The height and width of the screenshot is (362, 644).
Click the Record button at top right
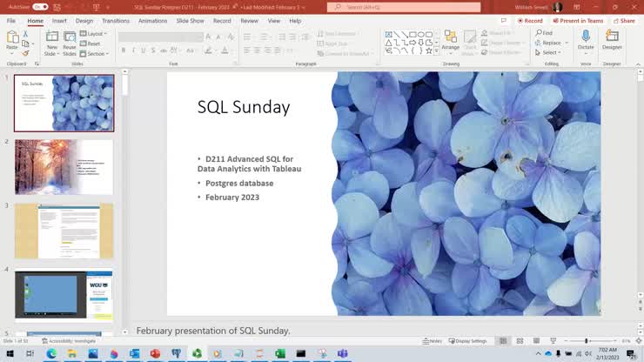(530, 21)
